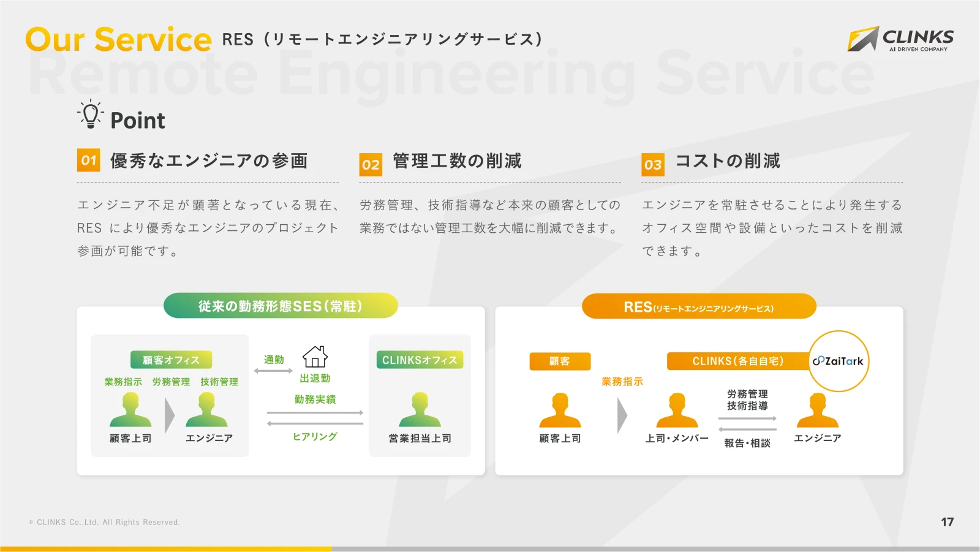Screen dimensions: 980x552
Task: Click the house icon above 出退勤
Action: (315, 357)
